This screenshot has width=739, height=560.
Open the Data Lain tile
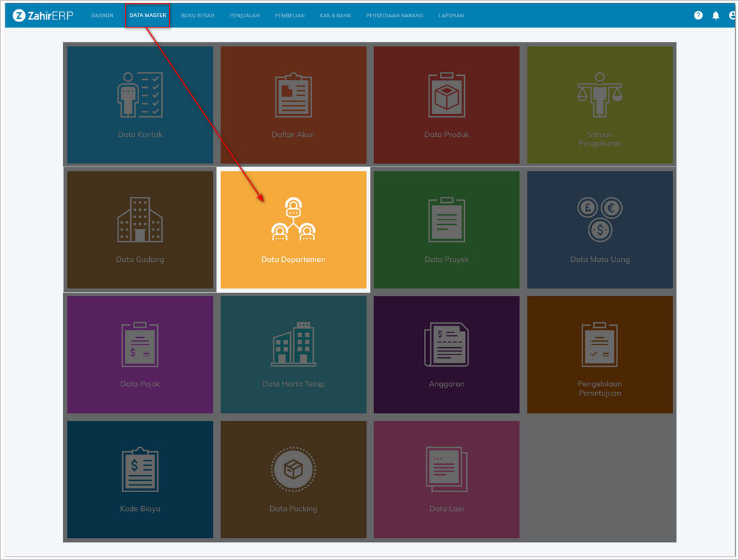coord(447,479)
